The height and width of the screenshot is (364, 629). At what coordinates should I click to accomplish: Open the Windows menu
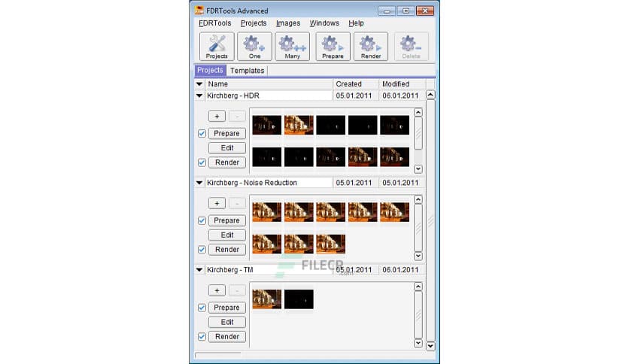point(324,23)
